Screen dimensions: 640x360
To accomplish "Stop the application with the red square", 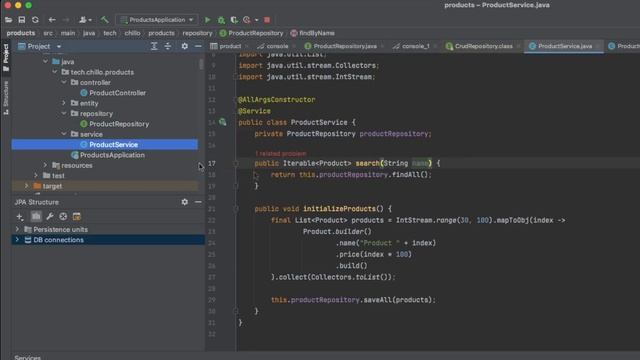I will point(267,20).
